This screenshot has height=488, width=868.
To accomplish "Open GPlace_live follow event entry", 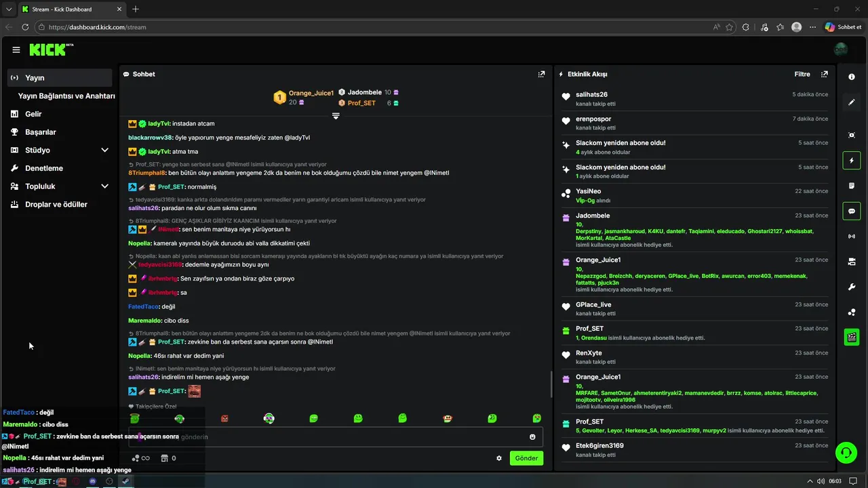I will tap(695, 309).
